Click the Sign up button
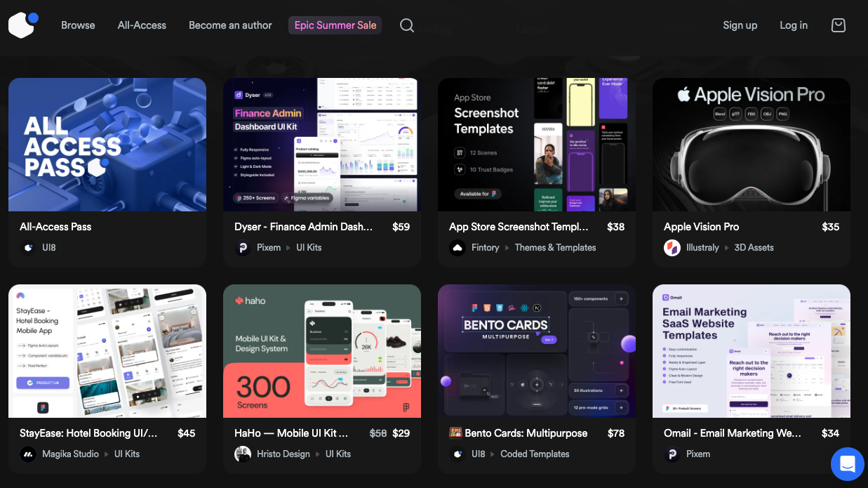Screen dimensions: 868x488 pos(740,25)
